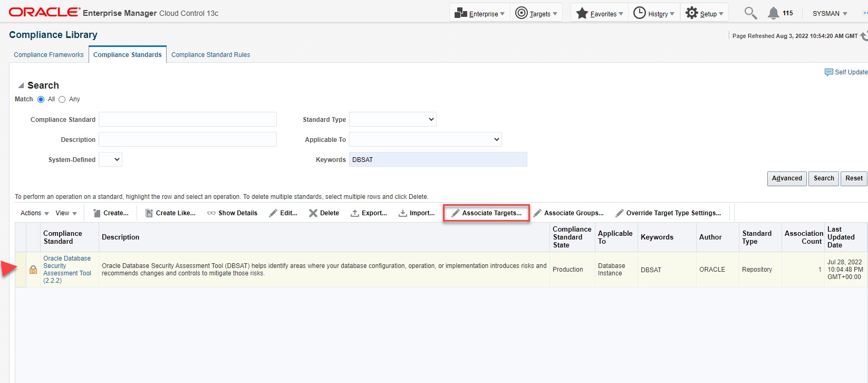Image resolution: width=868 pixels, height=383 pixels.
Task: Click the Edit pencil icon
Action: (x=273, y=213)
